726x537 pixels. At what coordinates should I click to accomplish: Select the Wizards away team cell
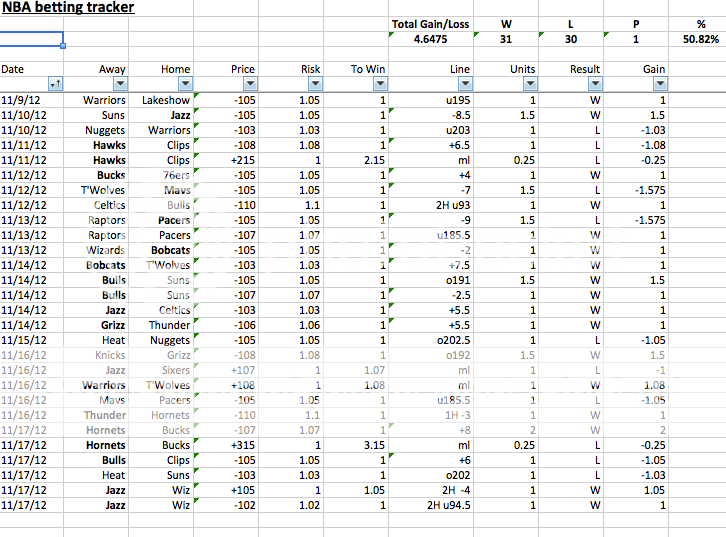click(96, 250)
